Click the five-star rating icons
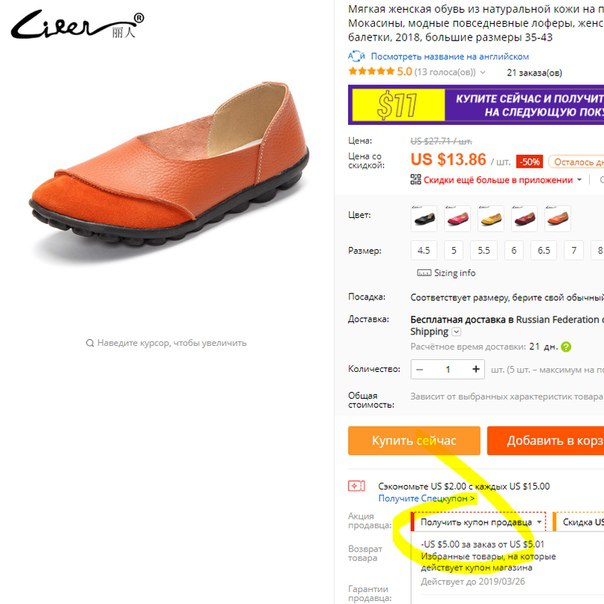Viewport: 604px width, 604px height. click(371, 71)
